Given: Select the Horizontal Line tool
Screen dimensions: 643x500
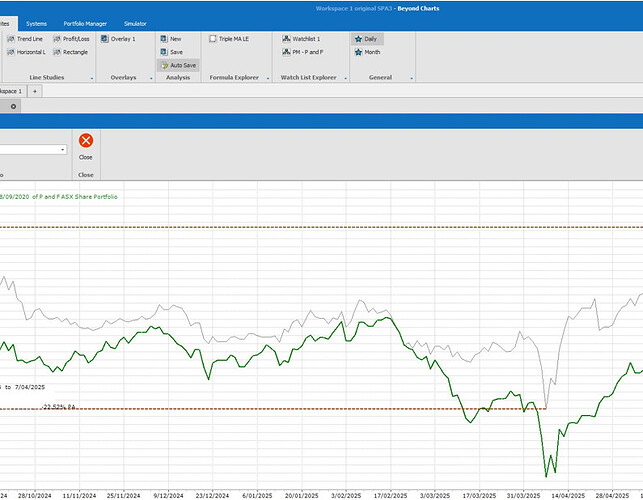Looking at the screenshot, I should pyautogui.click(x=26, y=52).
